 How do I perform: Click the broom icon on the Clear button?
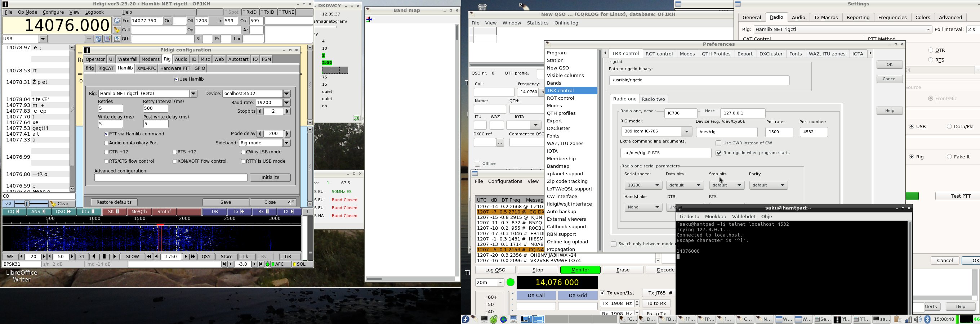click(x=54, y=204)
